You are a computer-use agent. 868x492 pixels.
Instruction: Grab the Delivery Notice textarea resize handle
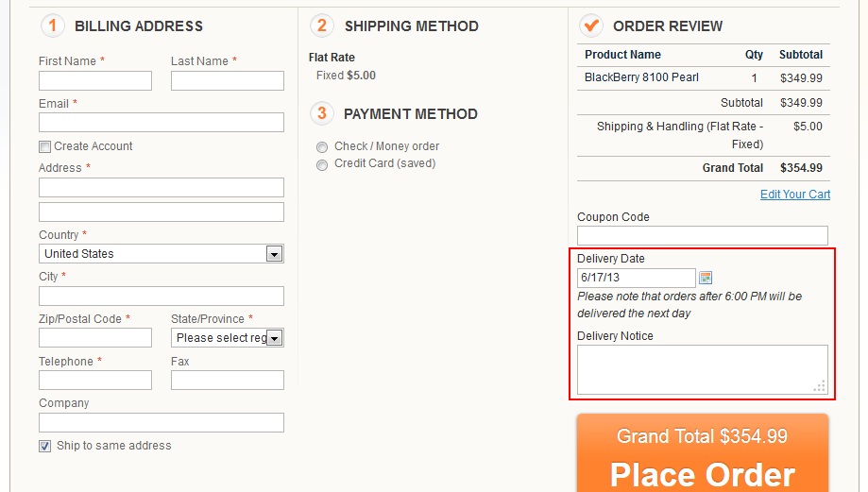[820, 386]
